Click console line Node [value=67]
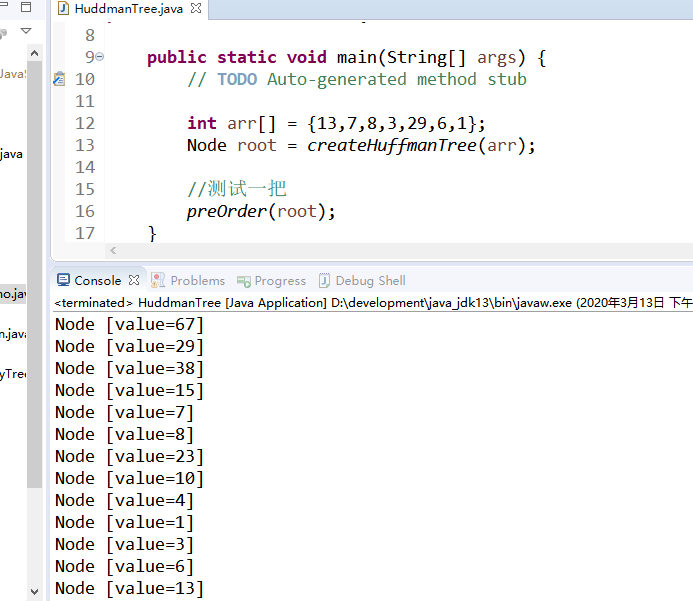Image resolution: width=693 pixels, height=601 pixels. tap(129, 324)
